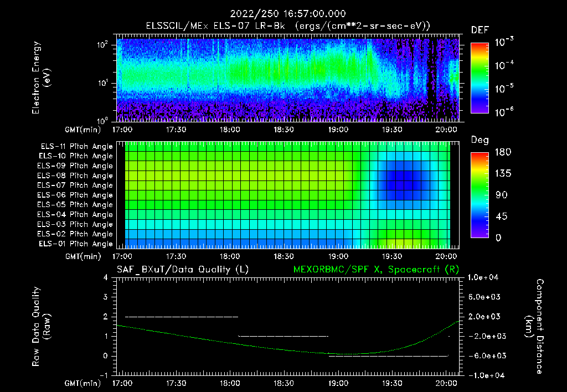
Task: Select the 'ELS-02 Pitch Angle' row label
Action: pyautogui.click(x=75, y=234)
